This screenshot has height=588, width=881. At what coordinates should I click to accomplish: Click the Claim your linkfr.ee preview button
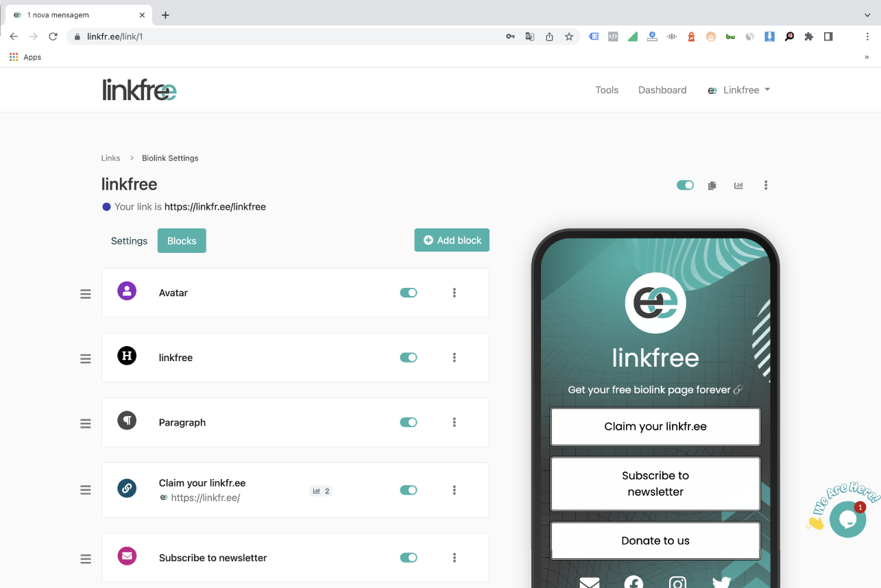coord(655,426)
